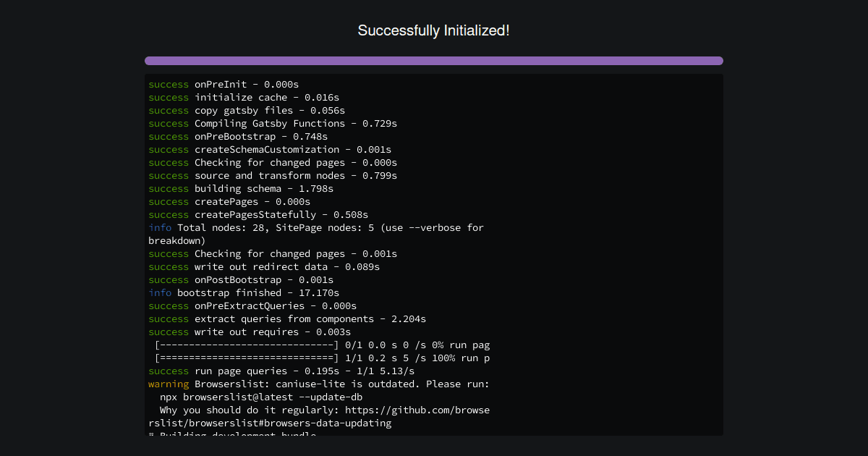Click the onPreInit success line
The width and height of the screenshot is (868, 456).
(223, 84)
